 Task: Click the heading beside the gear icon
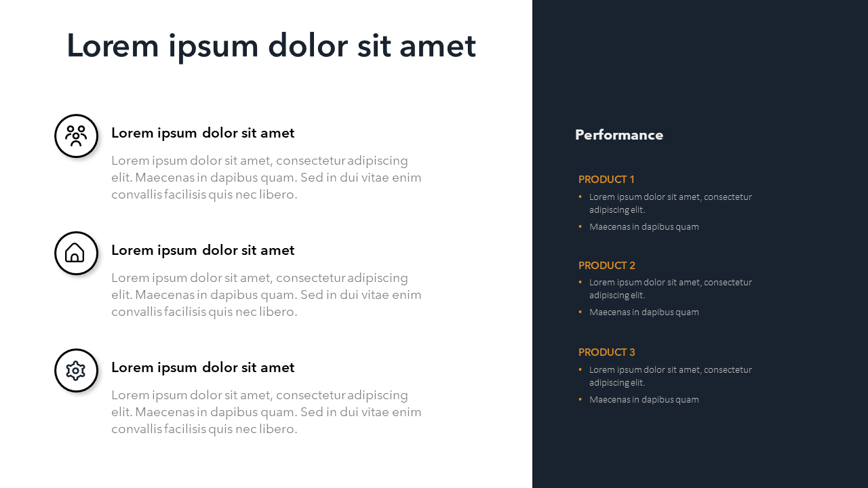coord(203,367)
